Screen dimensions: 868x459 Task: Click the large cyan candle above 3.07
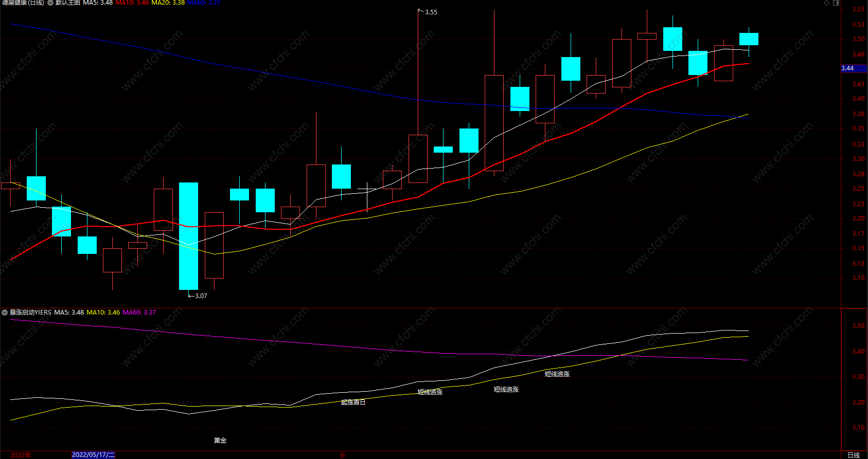tap(188, 236)
